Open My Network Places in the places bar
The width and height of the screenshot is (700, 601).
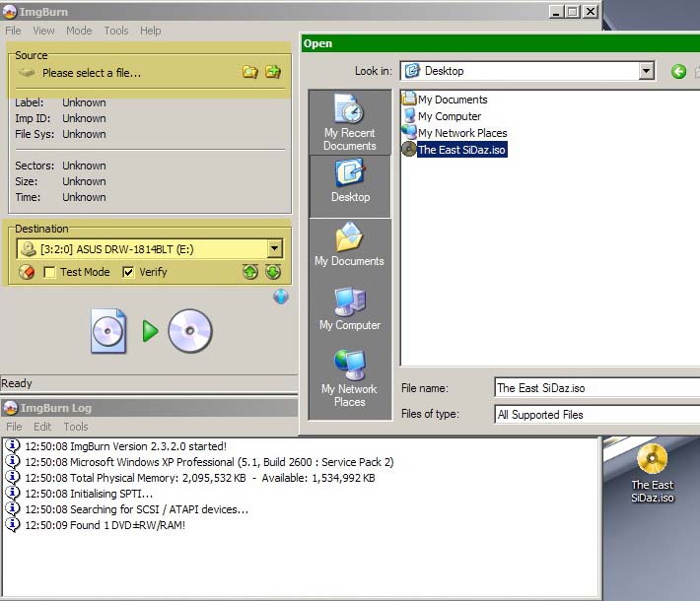[350, 377]
